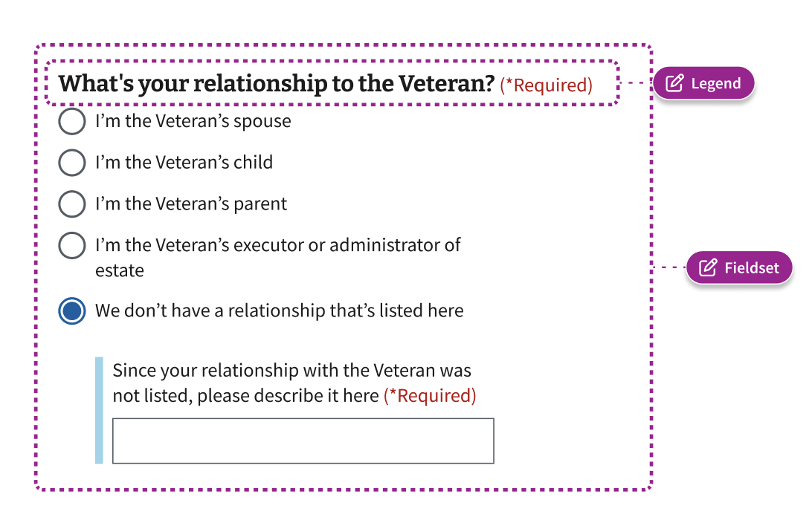Click the light blue vertical bar beside the text field
The height and width of the screenshot is (523, 812).
(x=99, y=410)
